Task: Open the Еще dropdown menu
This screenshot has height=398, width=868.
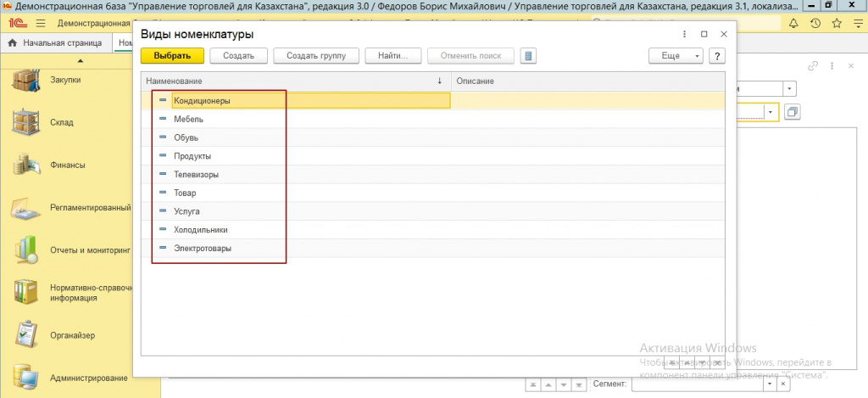Action: tap(676, 56)
